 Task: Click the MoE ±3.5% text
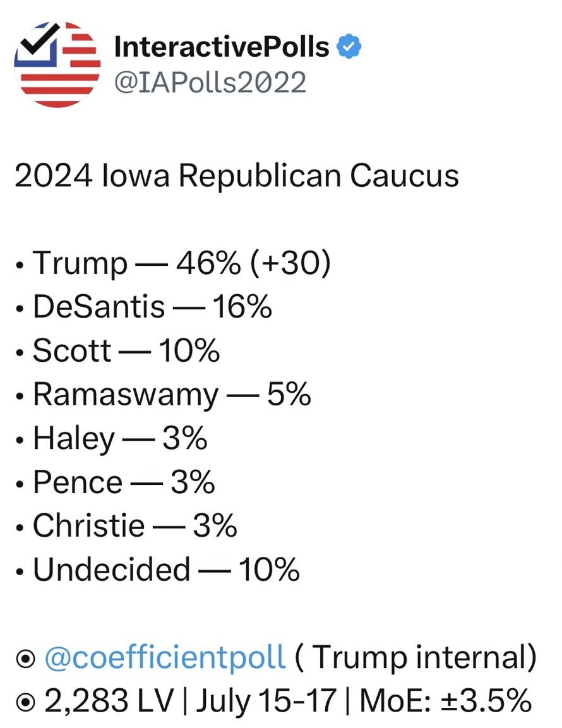(x=446, y=701)
